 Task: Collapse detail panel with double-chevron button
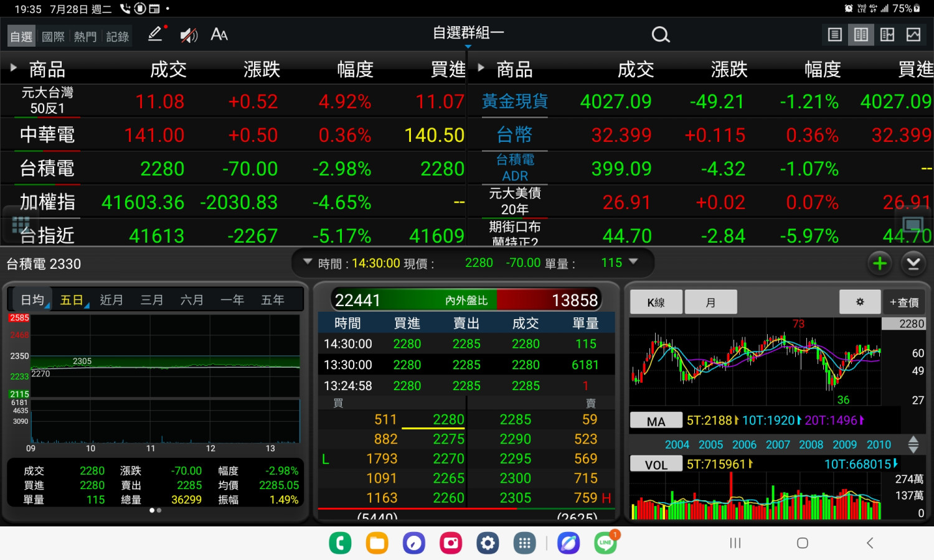coord(913,264)
